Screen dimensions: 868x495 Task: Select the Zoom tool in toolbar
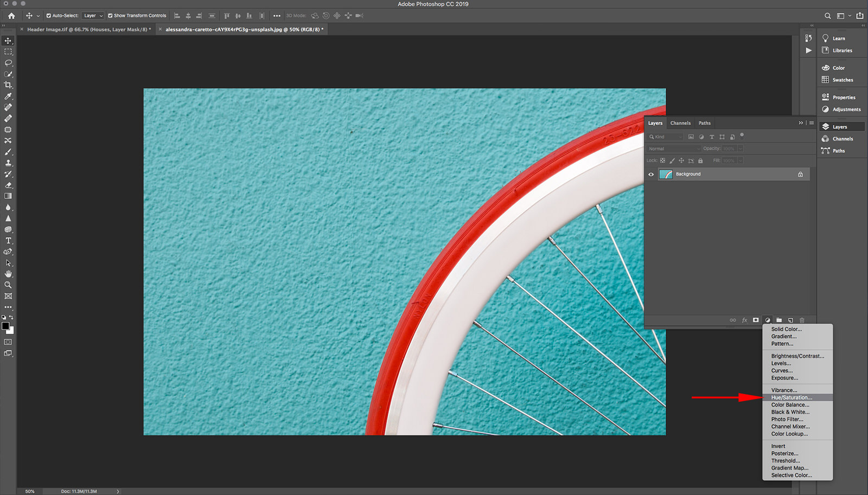click(8, 285)
